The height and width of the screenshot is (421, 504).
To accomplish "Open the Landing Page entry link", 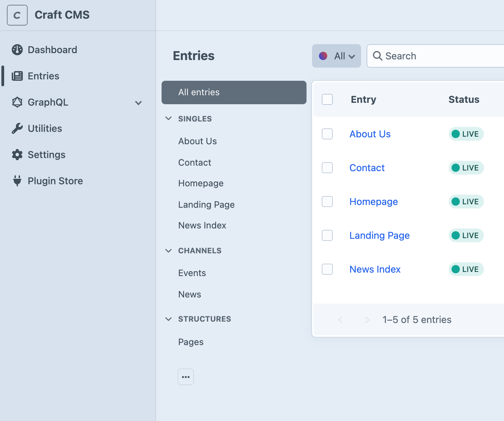I will [379, 235].
